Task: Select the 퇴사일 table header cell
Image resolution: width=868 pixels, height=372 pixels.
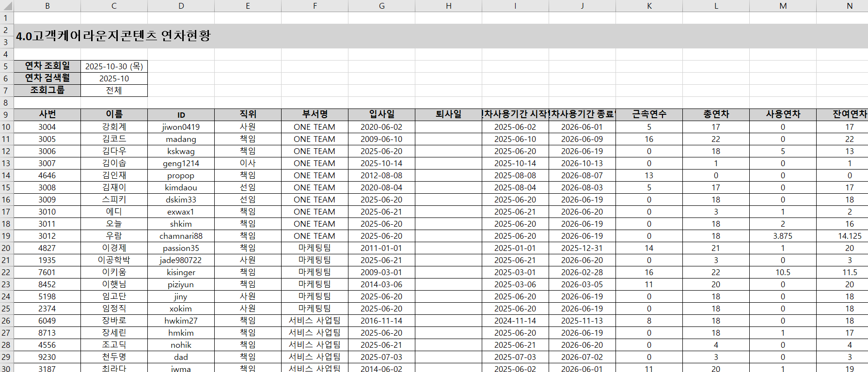Action: point(448,115)
